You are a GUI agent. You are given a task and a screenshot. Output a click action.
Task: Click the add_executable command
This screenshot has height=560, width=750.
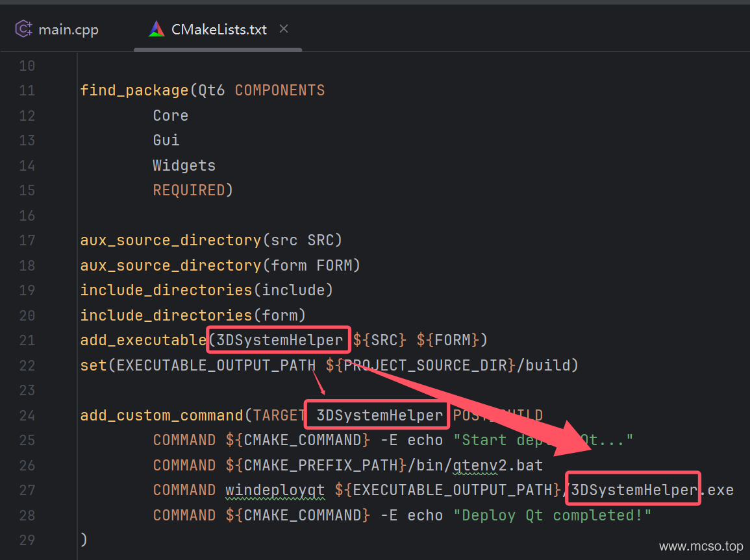[x=144, y=341]
